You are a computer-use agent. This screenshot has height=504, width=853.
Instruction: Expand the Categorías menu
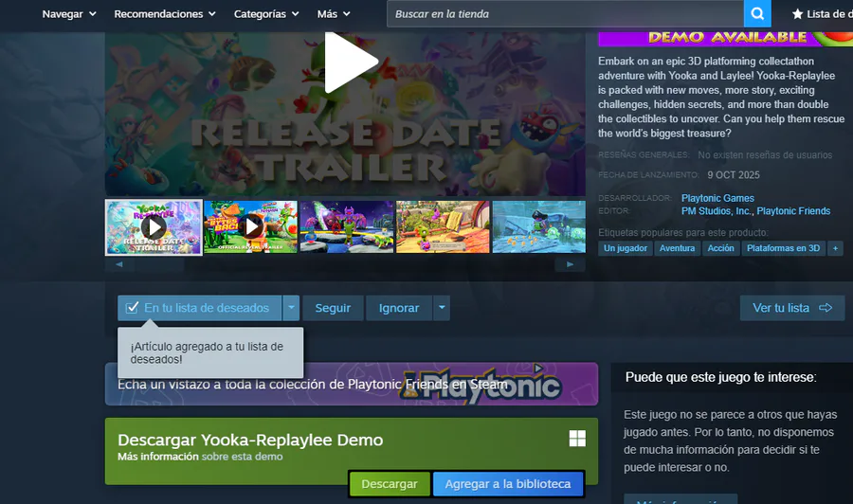tap(266, 14)
